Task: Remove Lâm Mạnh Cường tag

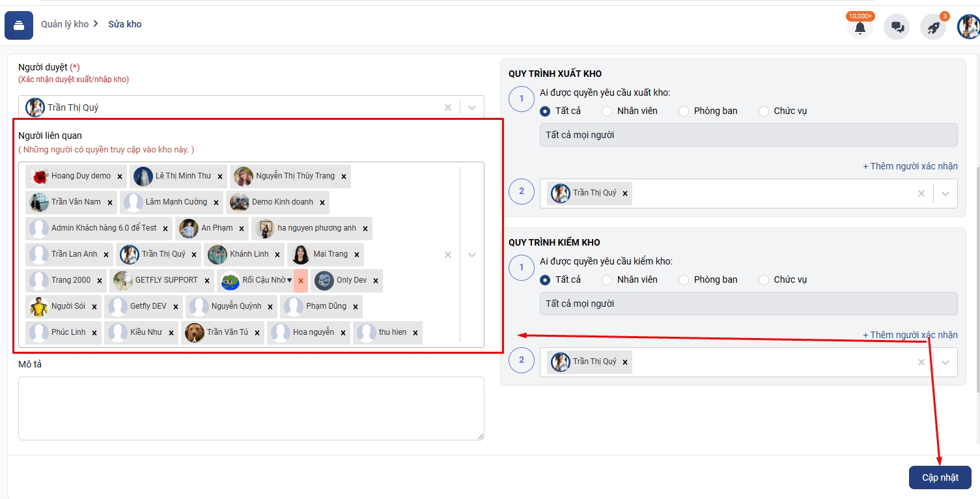Action: pyautogui.click(x=216, y=203)
